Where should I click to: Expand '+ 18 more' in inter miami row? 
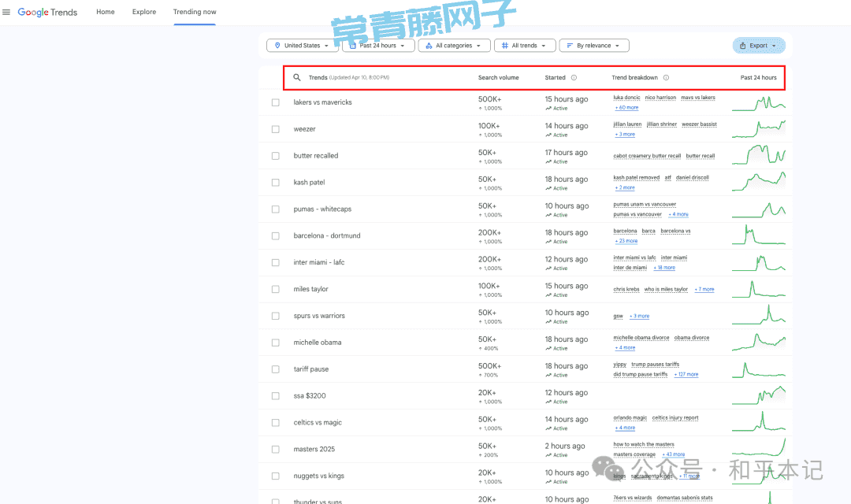click(x=664, y=268)
